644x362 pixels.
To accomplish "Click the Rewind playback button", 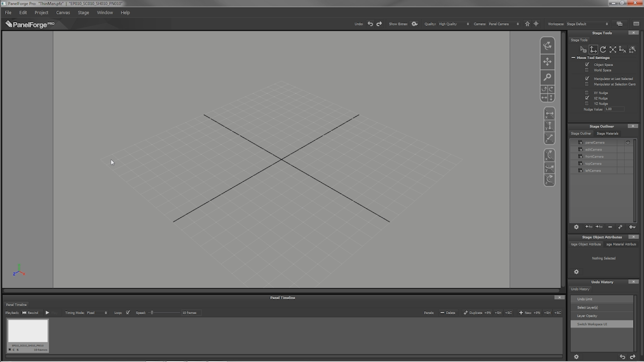I will pyautogui.click(x=30, y=313).
